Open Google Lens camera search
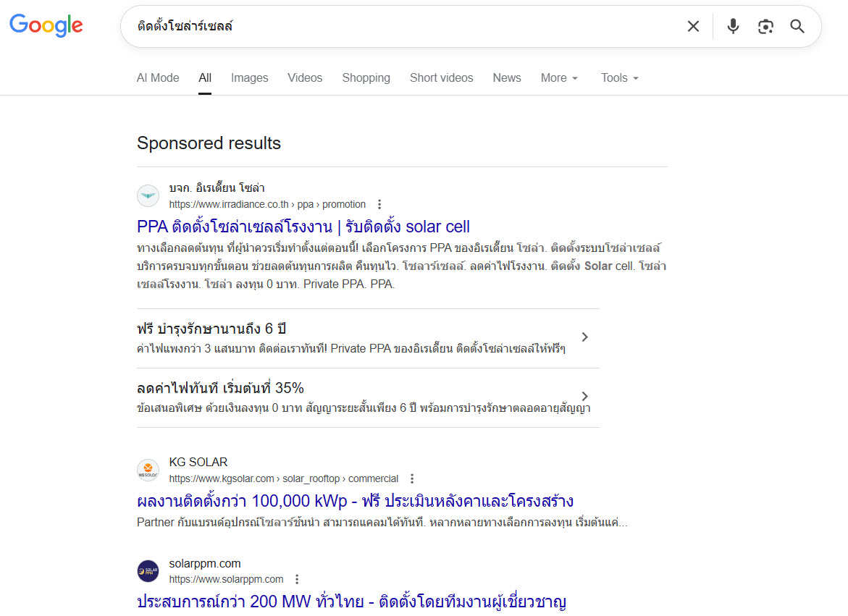 (765, 26)
